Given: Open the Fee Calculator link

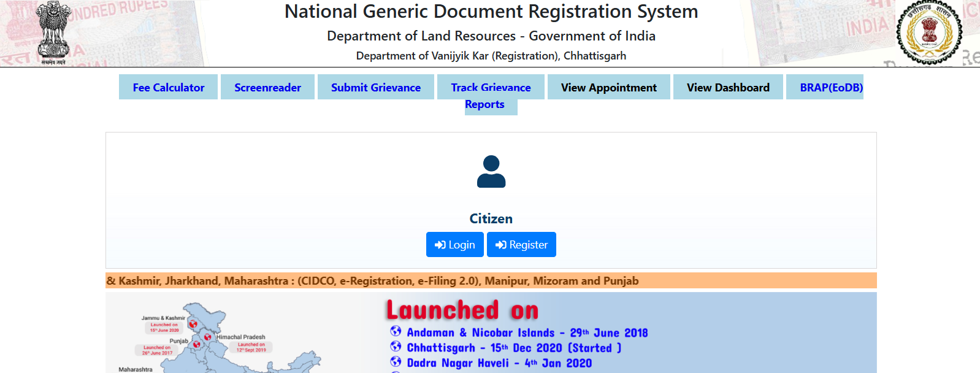Looking at the screenshot, I should click(169, 87).
